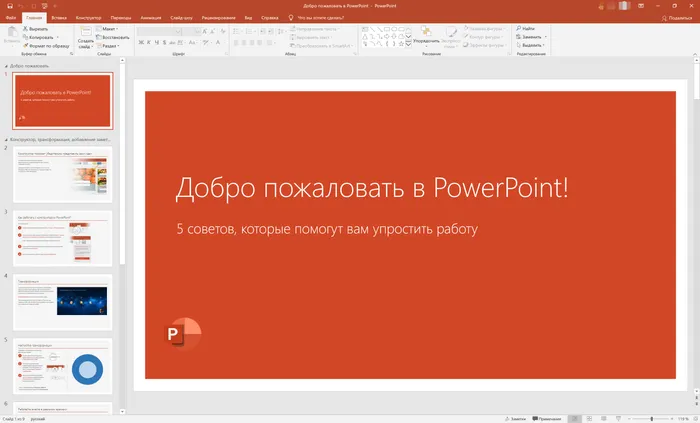Open the Анимация tab
Screen dimensions: 700x423
[151, 18]
